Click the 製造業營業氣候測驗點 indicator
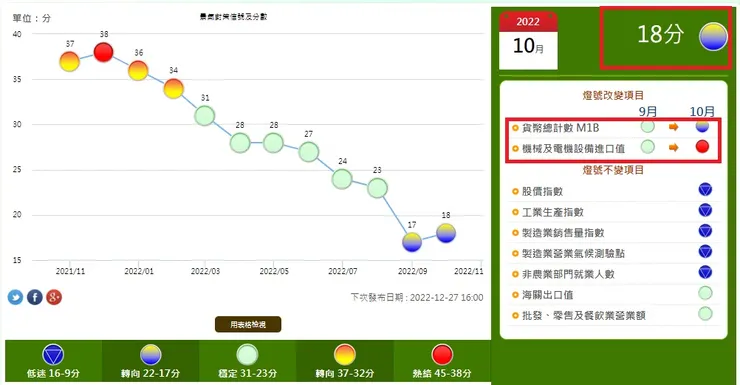 (x=573, y=253)
